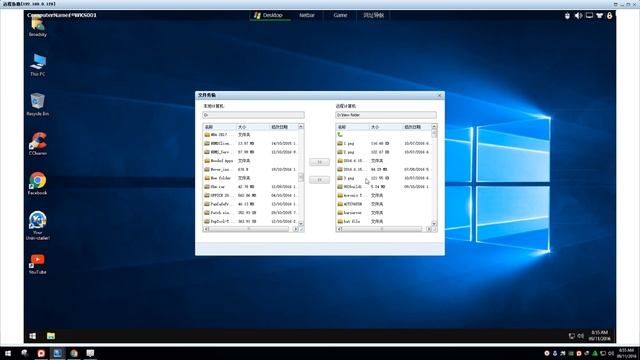Click the monitor icon in remote toolbar
Screen dimensions: 640x360
pyautogui.click(x=589, y=16)
